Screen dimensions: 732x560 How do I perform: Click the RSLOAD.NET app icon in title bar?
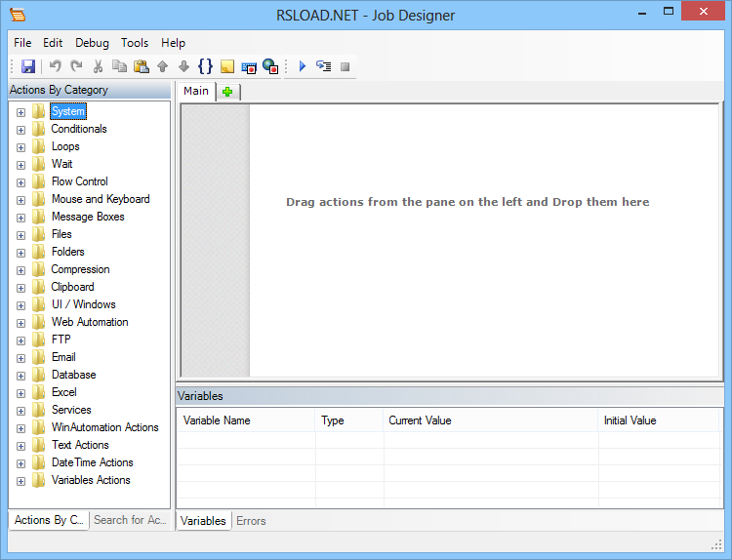pyautogui.click(x=18, y=15)
